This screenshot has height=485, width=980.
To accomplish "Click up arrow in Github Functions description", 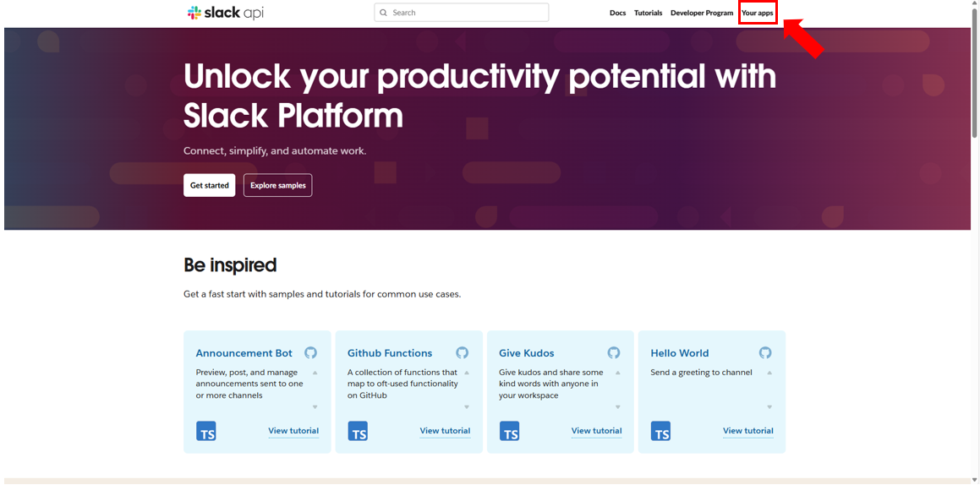I will [466, 373].
